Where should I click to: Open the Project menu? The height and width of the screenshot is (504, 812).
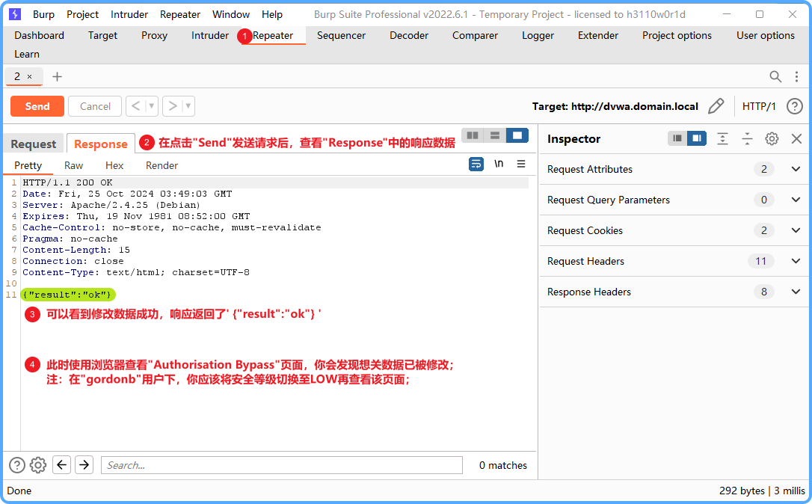82,14
